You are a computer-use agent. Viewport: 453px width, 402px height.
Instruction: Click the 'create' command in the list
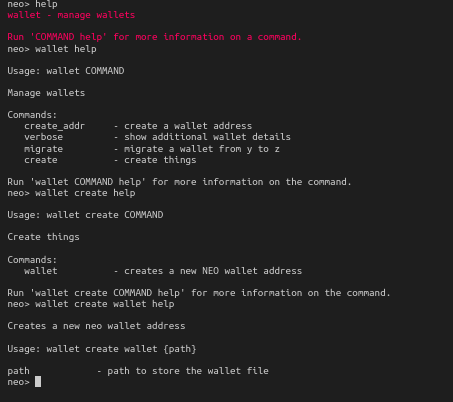point(41,160)
